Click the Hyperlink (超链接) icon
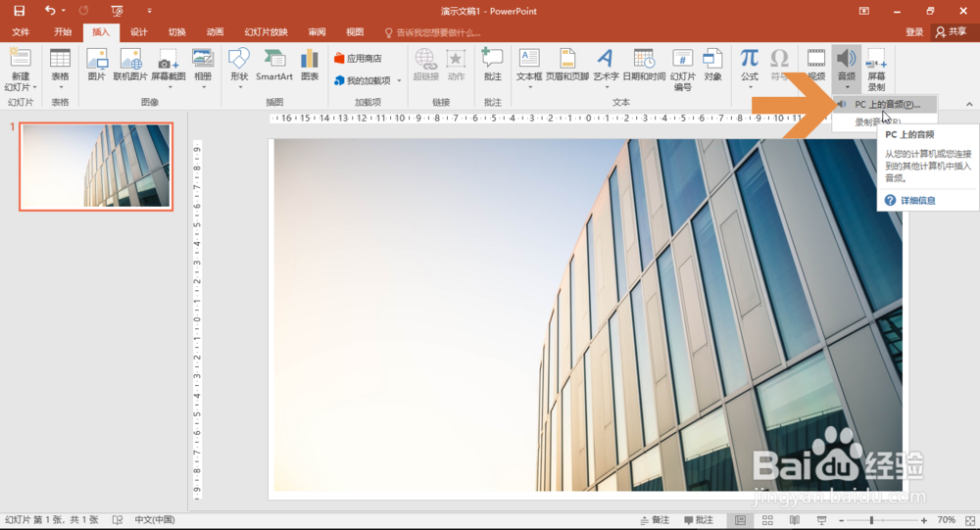980x530 pixels. pyautogui.click(x=425, y=65)
